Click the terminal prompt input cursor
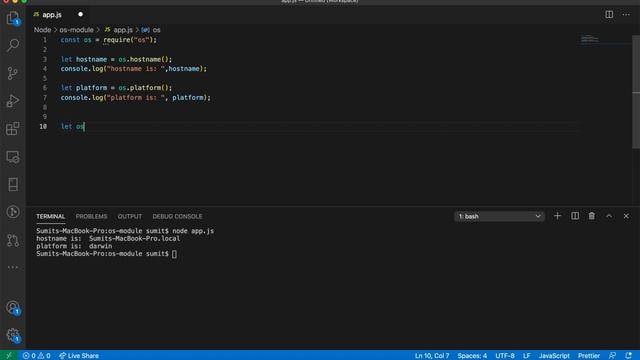Viewport: 640px width, 360px height. pyautogui.click(x=174, y=254)
